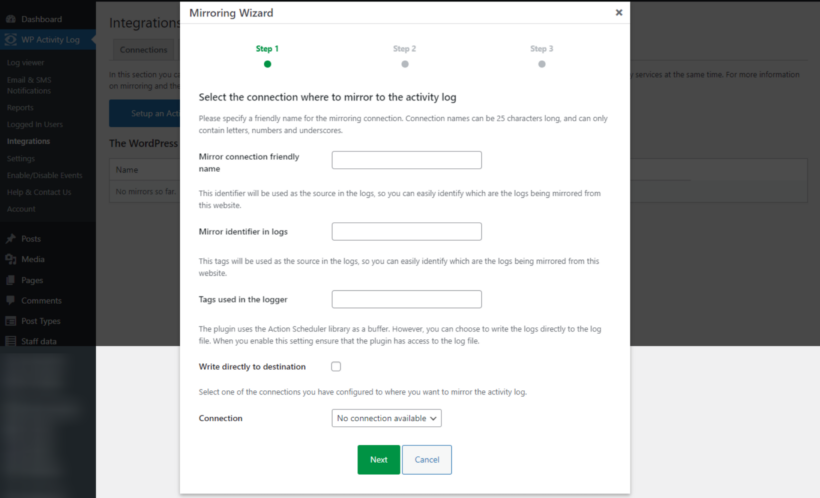The height and width of the screenshot is (498, 820).
Task: Open Logged In Users submenu item
Action: coord(35,124)
